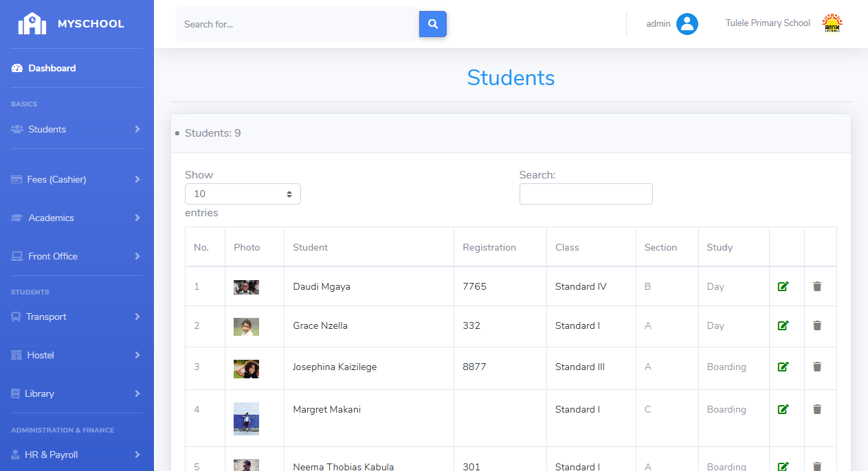Image resolution: width=868 pixels, height=471 pixels.
Task: Open Josephina Kaizilege's photo thumbnail
Action: click(x=246, y=369)
